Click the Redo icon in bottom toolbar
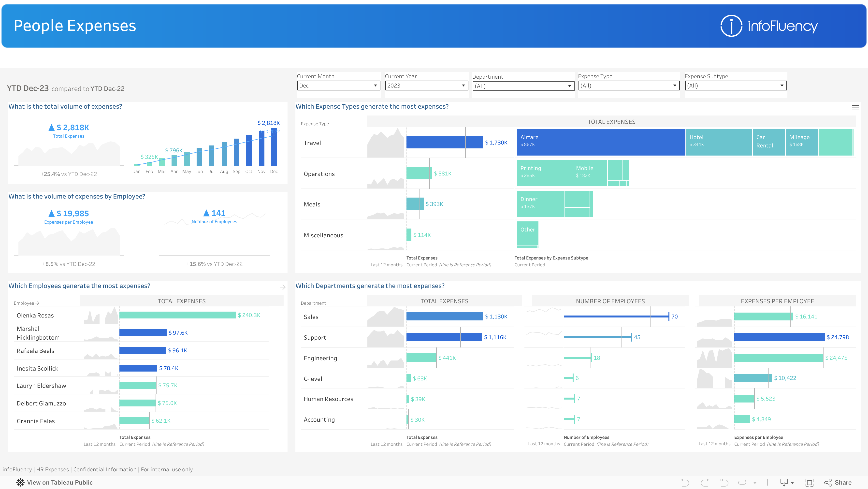This screenshot has width=868, height=489. tap(705, 483)
